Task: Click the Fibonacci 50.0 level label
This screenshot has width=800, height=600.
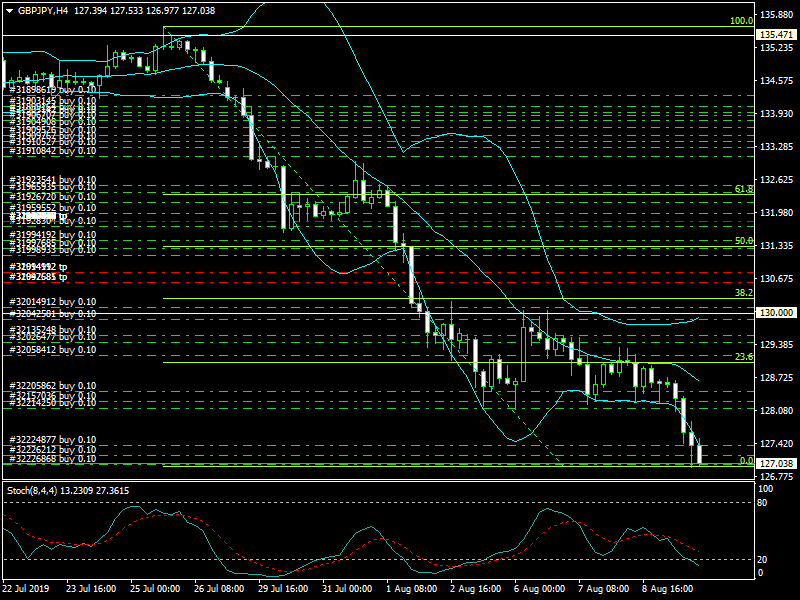Action: point(744,241)
